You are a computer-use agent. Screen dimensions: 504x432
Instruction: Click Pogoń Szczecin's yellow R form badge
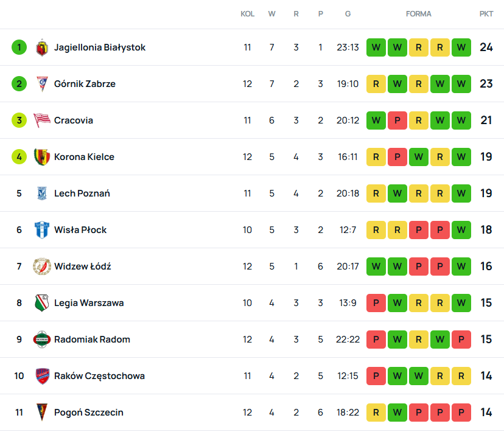(x=376, y=413)
